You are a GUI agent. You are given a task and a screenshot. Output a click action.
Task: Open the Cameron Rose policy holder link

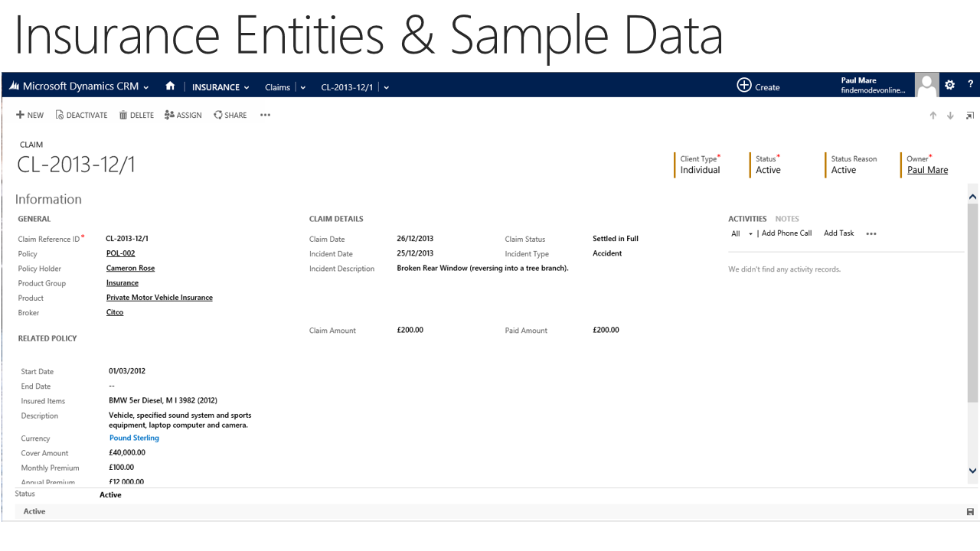pos(130,269)
